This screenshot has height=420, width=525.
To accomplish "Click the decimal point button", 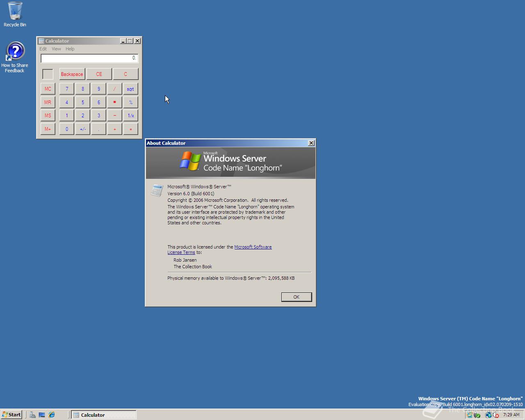I will [99, 129].
